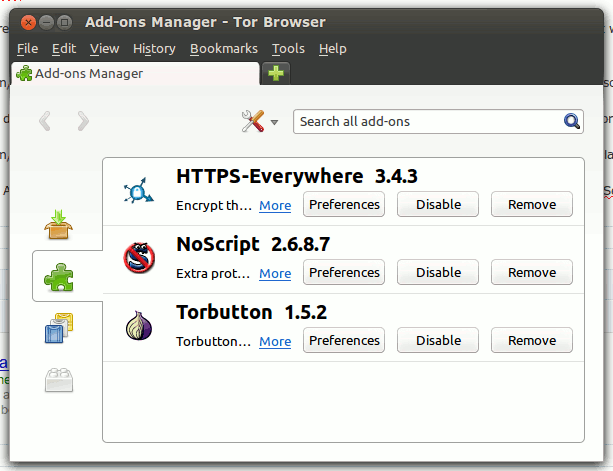
Task: Click the search magnifier icon
Action: (572, 121)
